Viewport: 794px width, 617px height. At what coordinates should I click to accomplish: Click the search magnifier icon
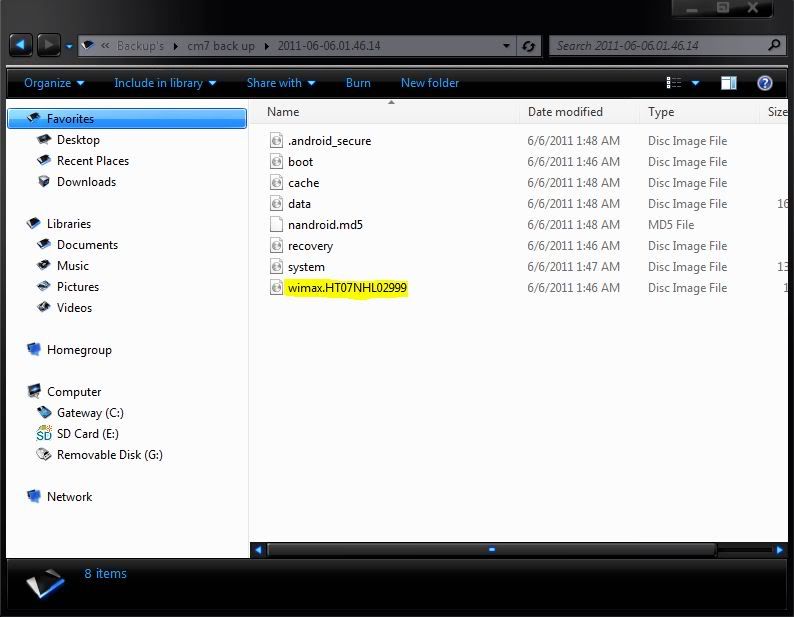[774, 46]
